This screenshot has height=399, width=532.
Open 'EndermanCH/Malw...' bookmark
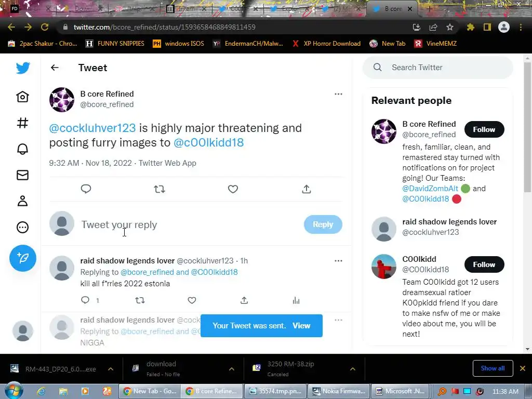248,44
